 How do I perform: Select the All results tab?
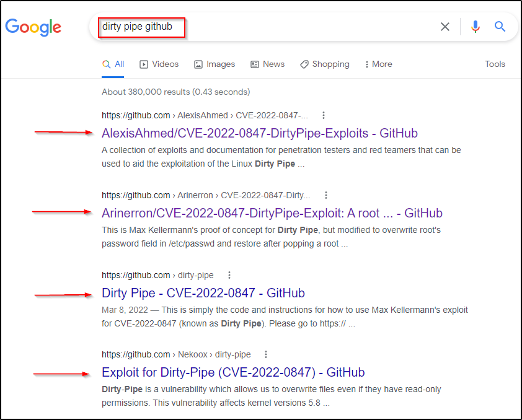113,64
